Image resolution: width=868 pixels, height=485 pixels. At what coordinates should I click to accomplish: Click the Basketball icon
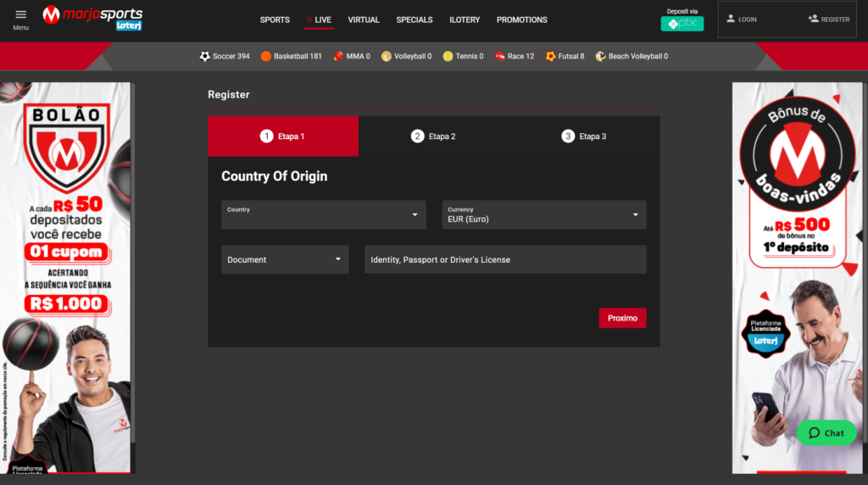tap(265, 56)
